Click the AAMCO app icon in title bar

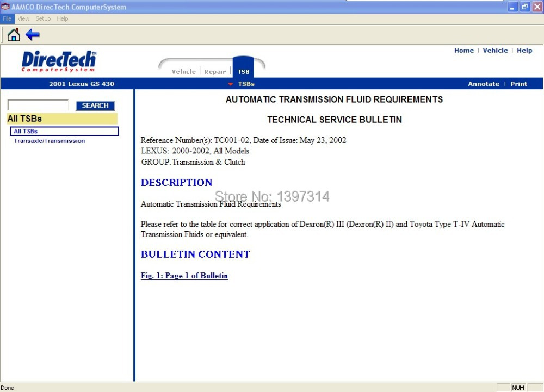5,7
